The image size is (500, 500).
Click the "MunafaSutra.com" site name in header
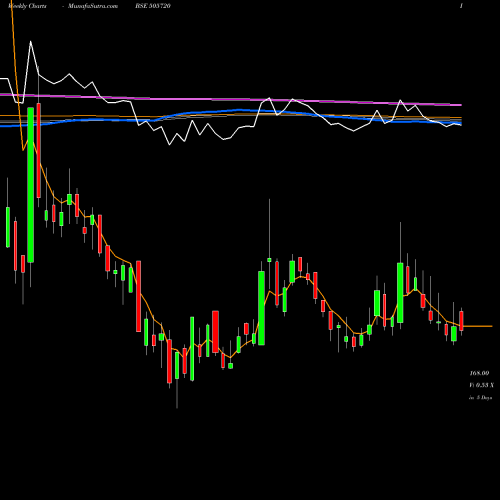[x=93, y=6]
